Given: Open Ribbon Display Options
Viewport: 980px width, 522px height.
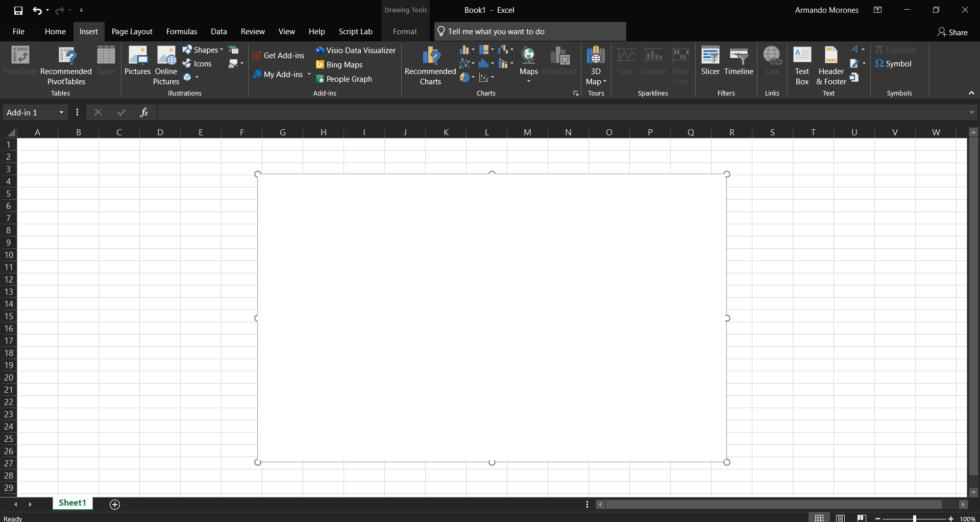Looking at the screenshot, I should 878,10.
